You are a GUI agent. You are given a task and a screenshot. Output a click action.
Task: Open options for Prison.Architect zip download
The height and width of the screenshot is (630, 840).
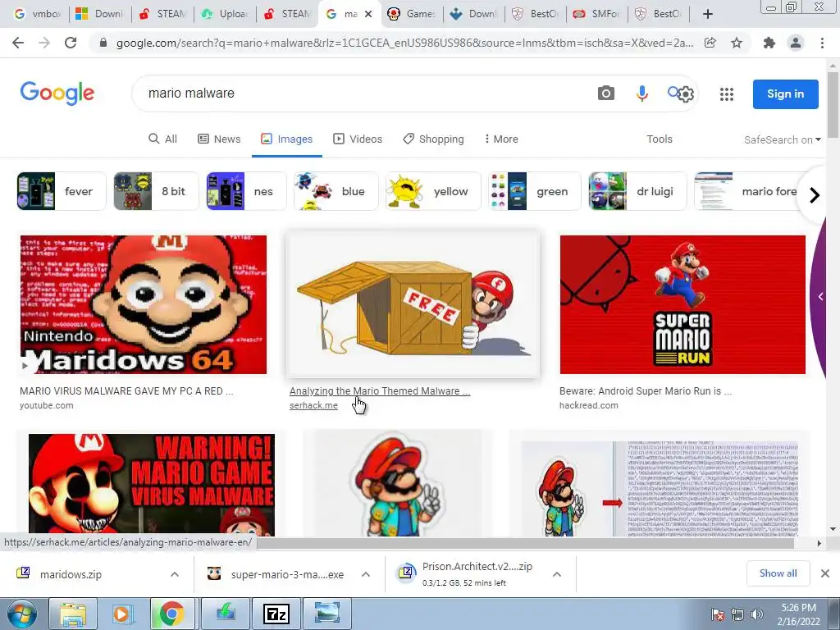pyautogui.click(x=557, y=574)
